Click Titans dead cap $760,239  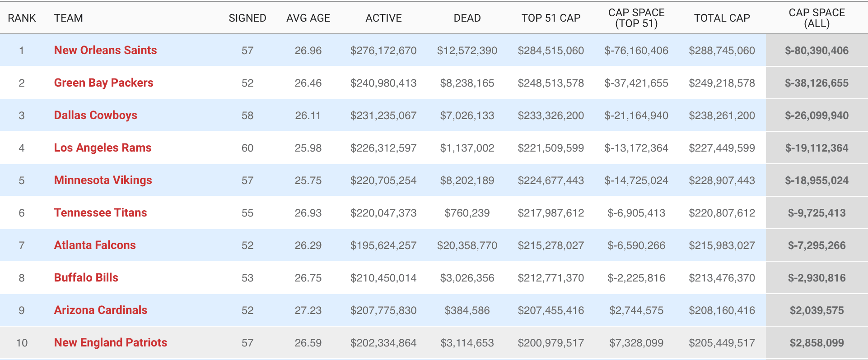pos(467,213)
